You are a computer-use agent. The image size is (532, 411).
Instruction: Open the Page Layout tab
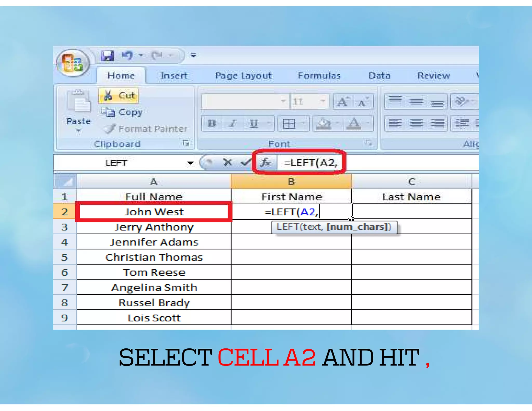243,76
